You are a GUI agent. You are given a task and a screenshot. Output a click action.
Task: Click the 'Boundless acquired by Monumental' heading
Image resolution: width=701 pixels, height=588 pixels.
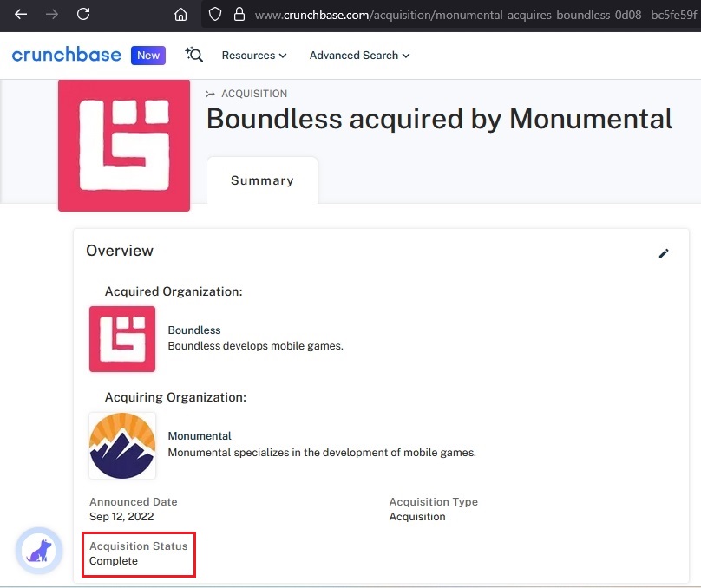[439, 119]
